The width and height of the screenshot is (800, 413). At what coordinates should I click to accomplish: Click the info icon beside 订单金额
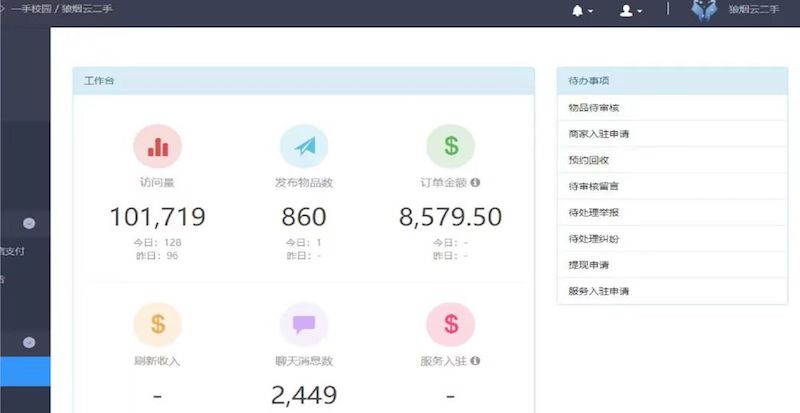click(x=475, y=183)
